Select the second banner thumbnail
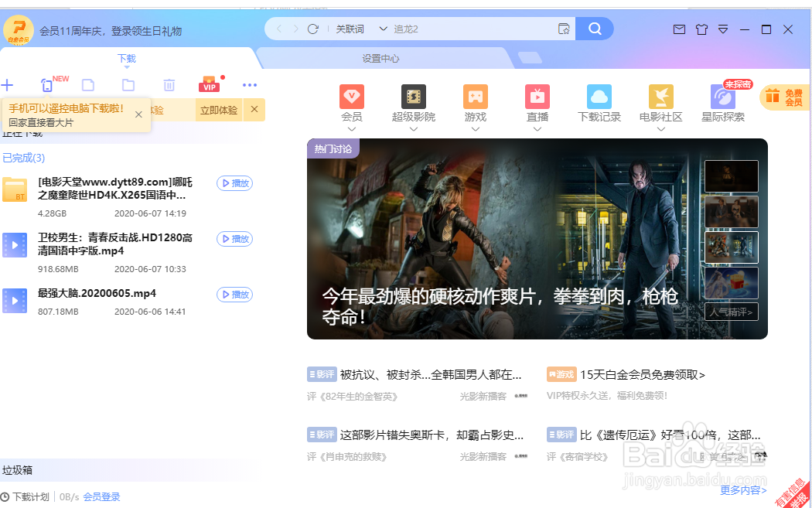The height and width of the screenshot is (508, 812). 732,212
